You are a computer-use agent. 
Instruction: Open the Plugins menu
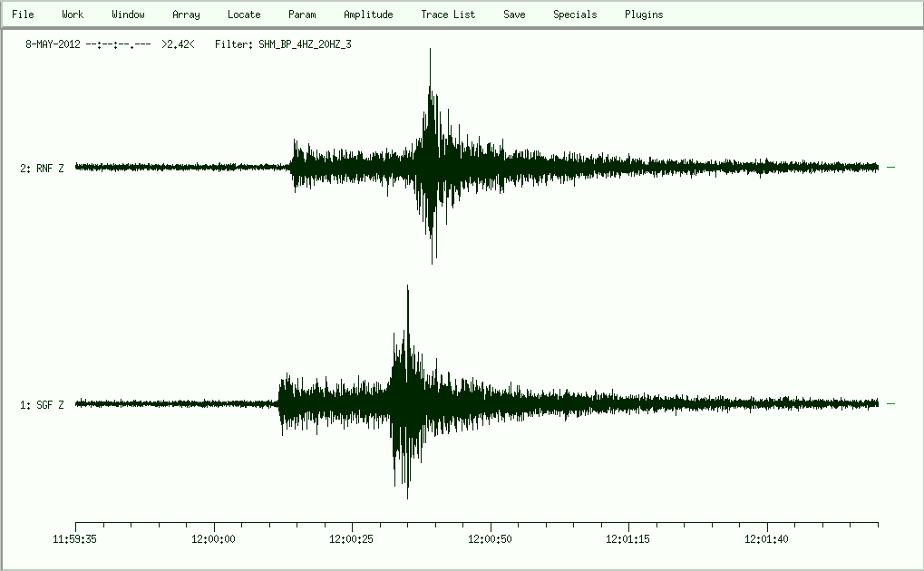point(644,15)
